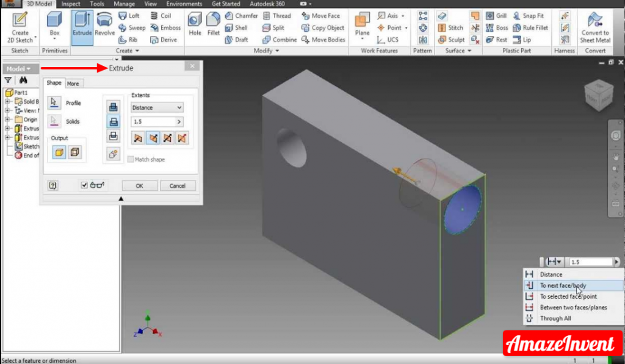Click Move Face tool

(321, 15)
